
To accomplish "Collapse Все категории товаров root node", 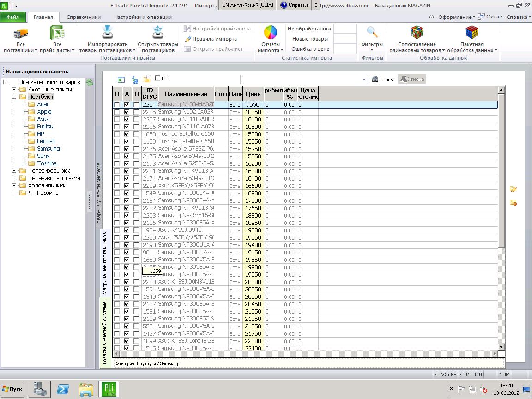I will pos(5,82).
